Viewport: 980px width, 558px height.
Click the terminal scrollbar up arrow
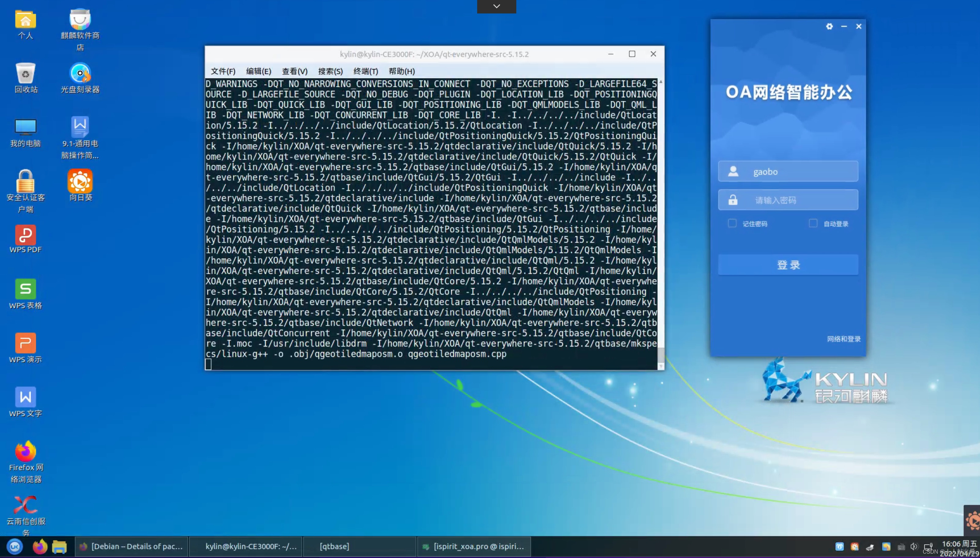tap(660, 82)
